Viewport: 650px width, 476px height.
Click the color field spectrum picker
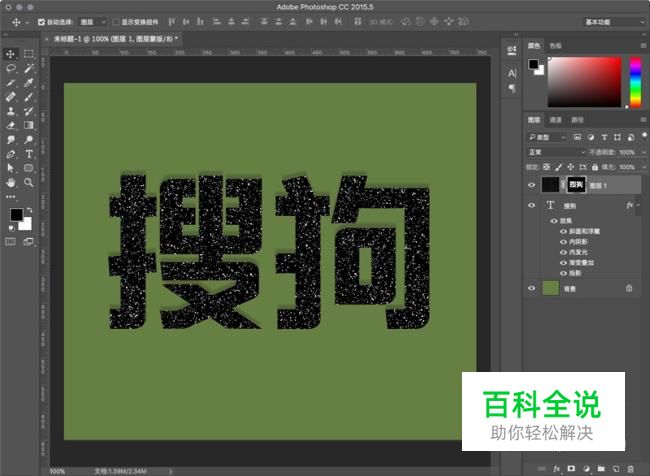585,82
